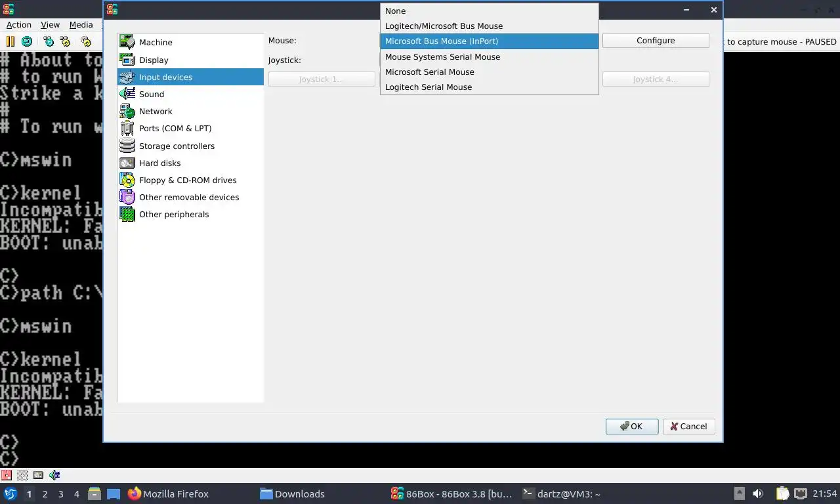
Task: Open Other removable devices settings
Action: [x=190, y=197]
